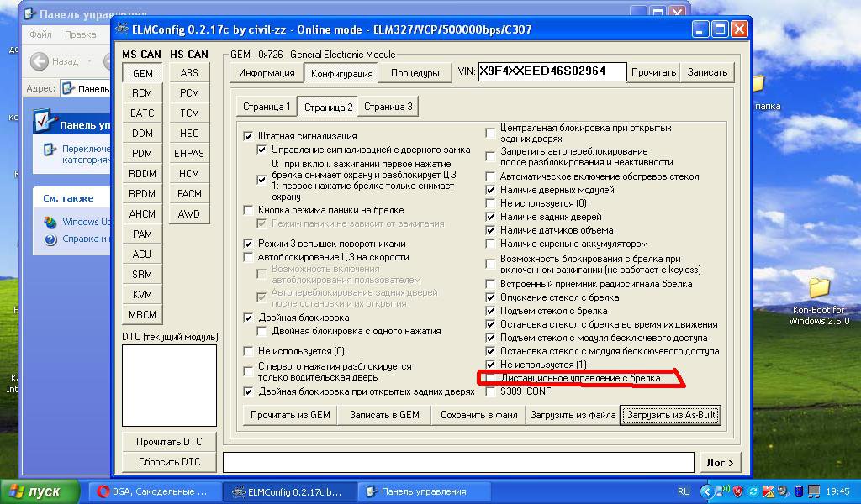Check 'Встроенный приемник радиосигнала брелка'

pyautogui.click(x=490, y=284)
